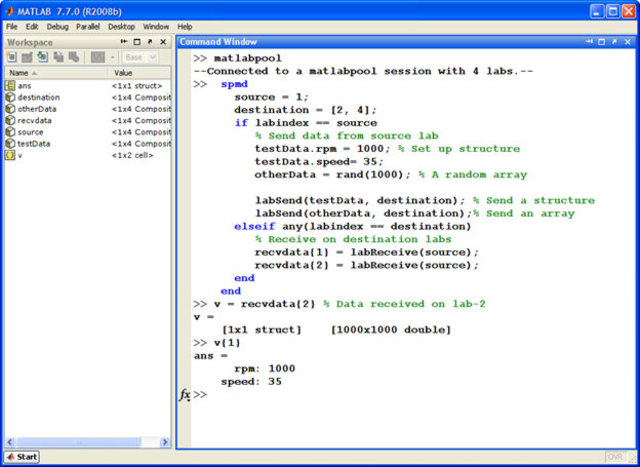640x467 pixels.
Task: Open the Help menu
Action: coord(184,27)
